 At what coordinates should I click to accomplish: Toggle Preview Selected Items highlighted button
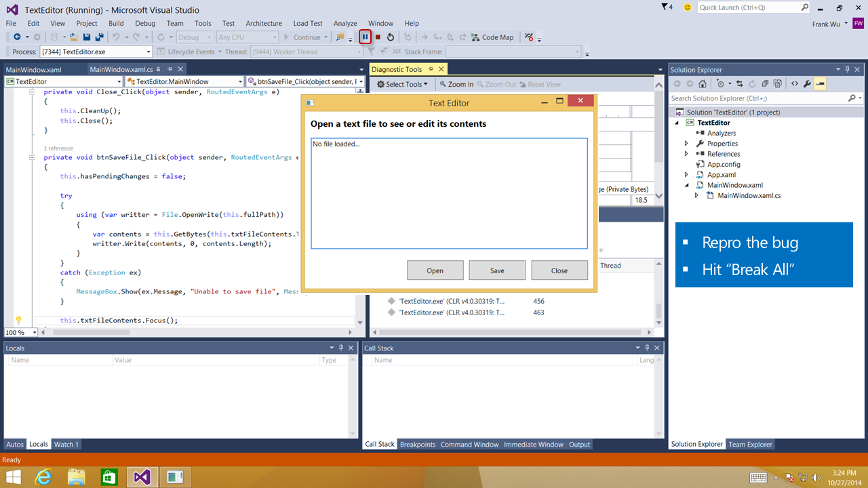(820, 84)
